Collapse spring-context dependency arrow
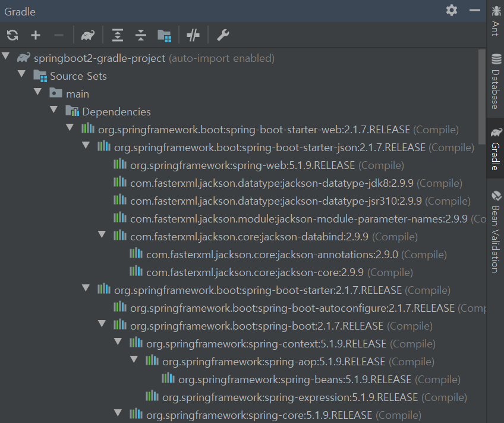Viewport: 504px width, 423px height. pos(118,341)
